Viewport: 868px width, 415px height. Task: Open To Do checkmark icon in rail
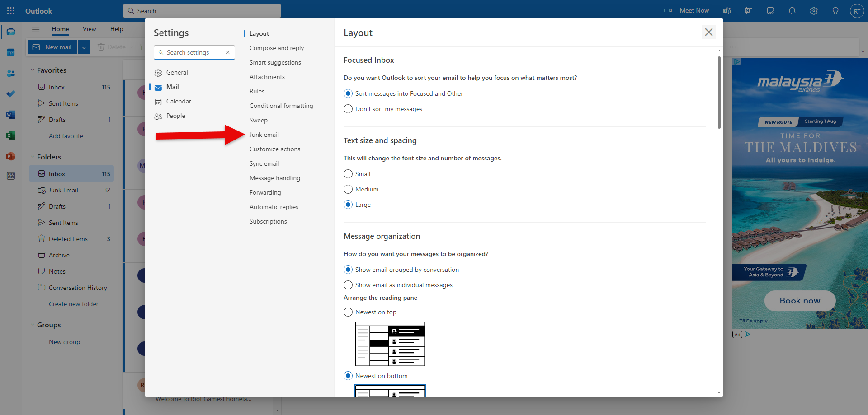pos(11,94)
